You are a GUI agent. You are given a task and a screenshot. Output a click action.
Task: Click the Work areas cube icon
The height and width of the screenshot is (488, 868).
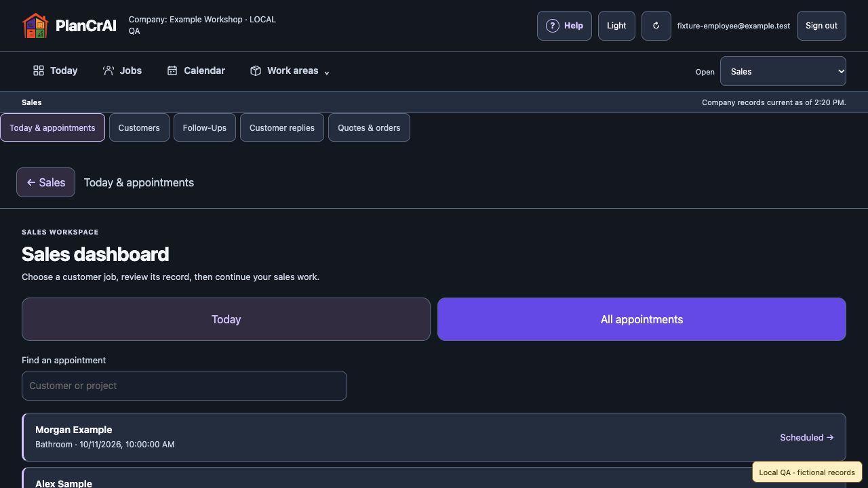[256, 70]
